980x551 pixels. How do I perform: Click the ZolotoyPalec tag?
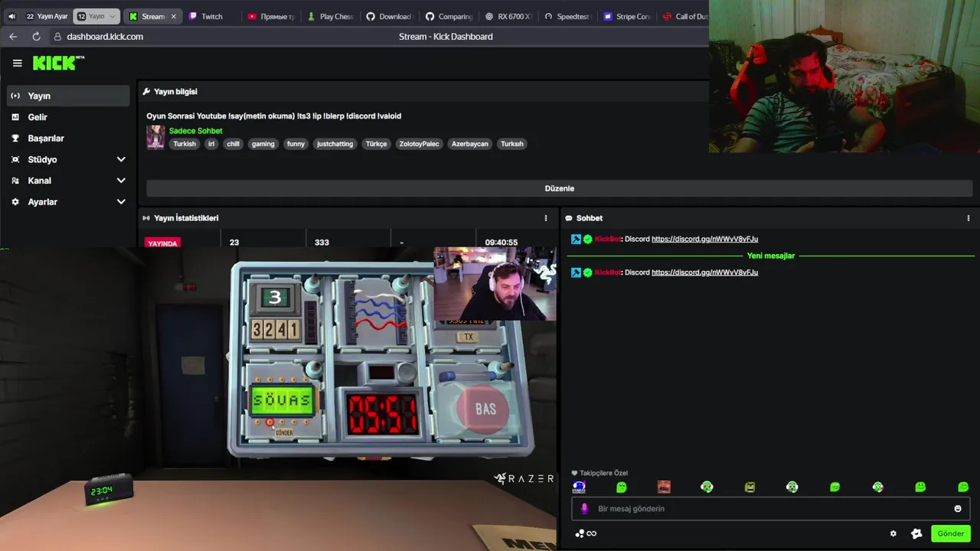(x=419, y=144)
